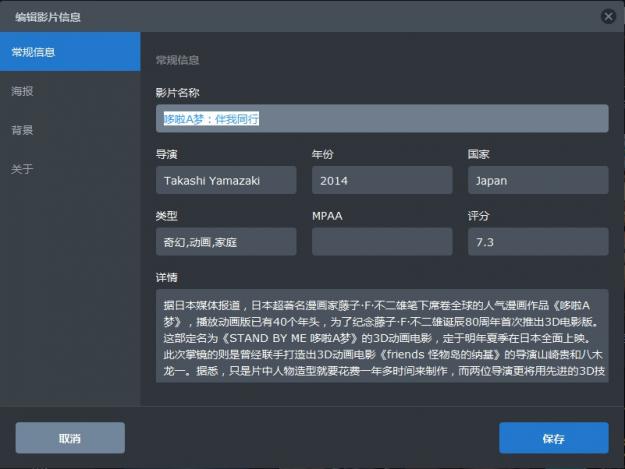This screenshot has height=469, width=625.
Task: Click the 评分 label
Action: coord(479,216)
